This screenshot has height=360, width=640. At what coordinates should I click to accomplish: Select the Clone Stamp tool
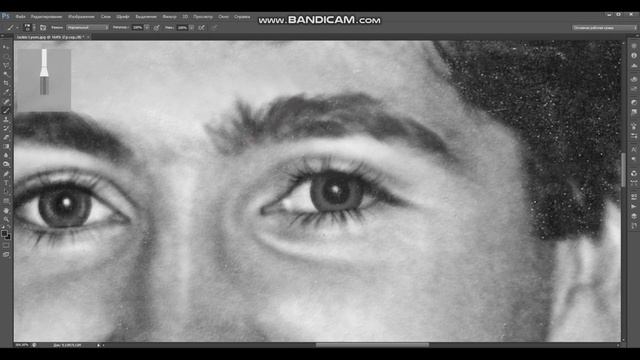pyautogui.click(x=6, y=119)
